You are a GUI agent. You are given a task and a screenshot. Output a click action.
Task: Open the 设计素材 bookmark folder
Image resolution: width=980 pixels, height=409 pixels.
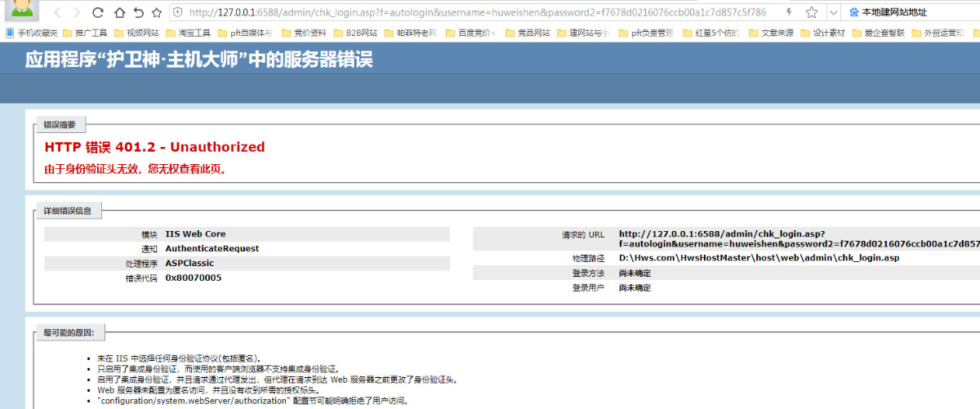pos(811,33)
